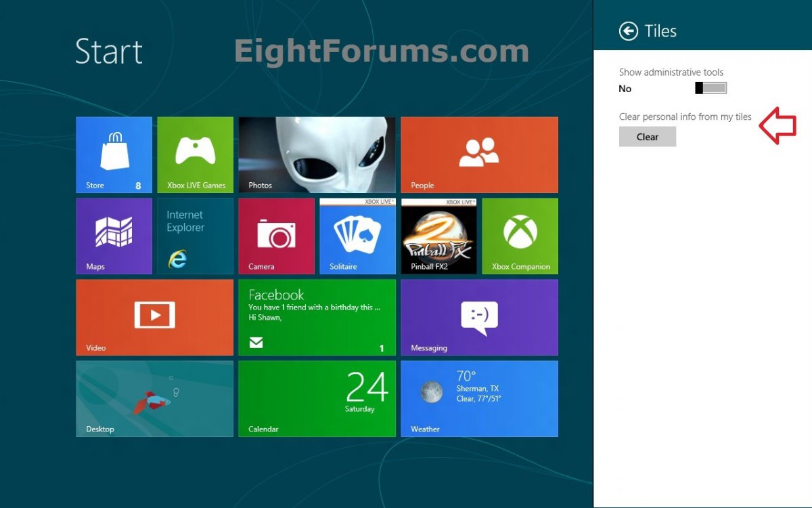Open the Desktop tile
Viewport: 812px width, 508px height.
(x=154, y=399)
